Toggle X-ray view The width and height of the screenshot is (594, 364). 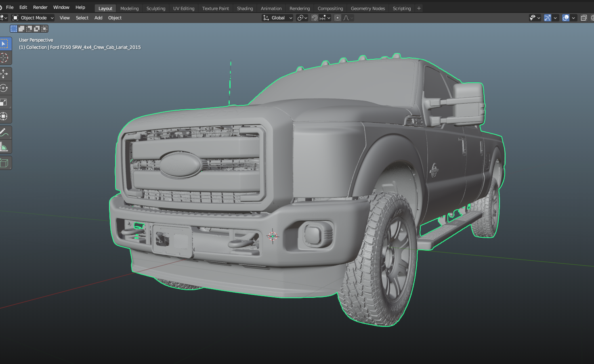pyautogui.click(x=584, y=18)
